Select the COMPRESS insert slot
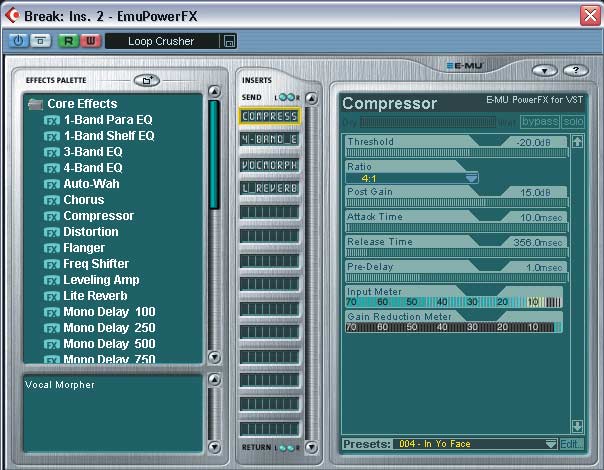Viewport: 604px width, 470px height. tap(269, 116)
